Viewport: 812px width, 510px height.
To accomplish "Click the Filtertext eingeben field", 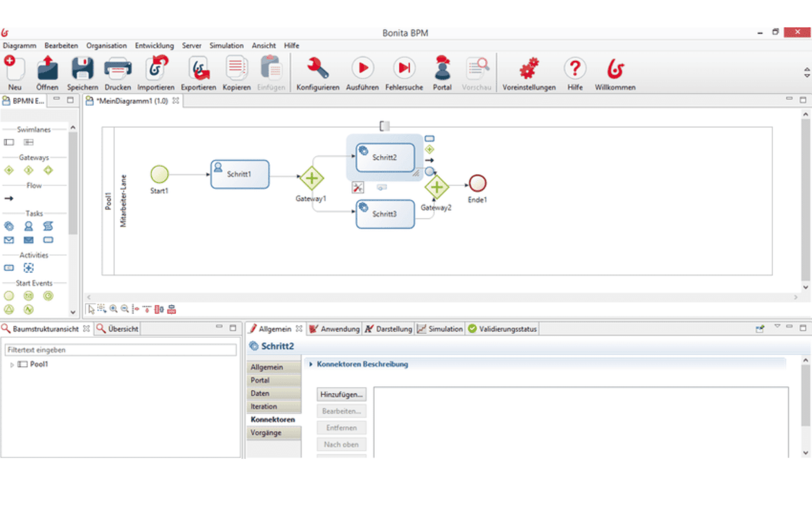I will tap(121, 350).
